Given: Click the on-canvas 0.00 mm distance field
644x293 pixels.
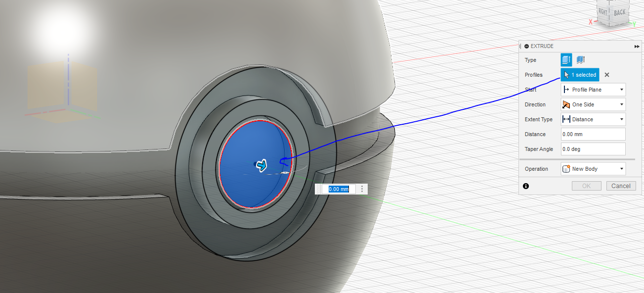Looking at the screenshot, I should click(339, 189).
